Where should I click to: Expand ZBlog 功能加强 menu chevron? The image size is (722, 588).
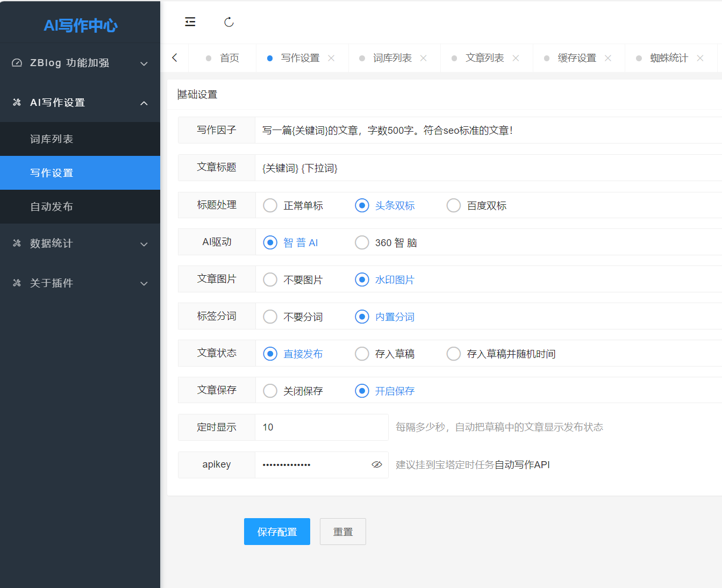(144, 63)
